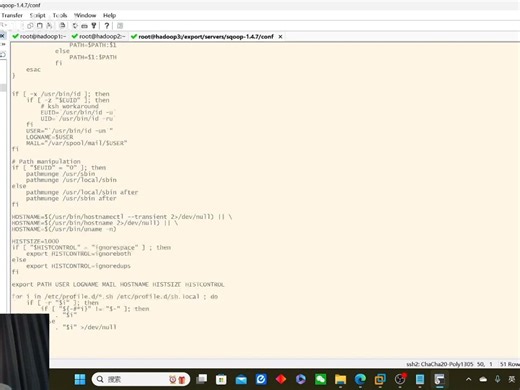Open the Windows Start menu
520x390 pixels.
click(x=80, y=379)
